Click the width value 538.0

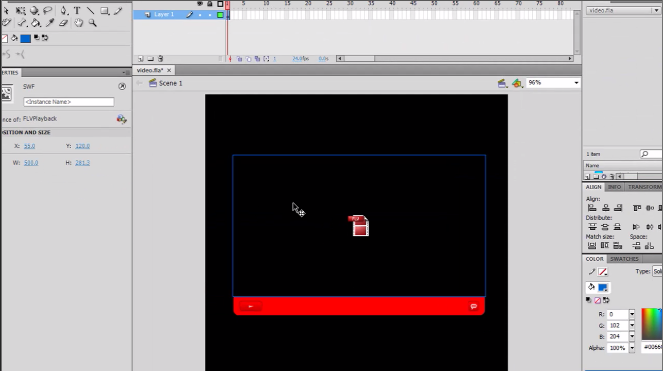click(x=31, y=162)
